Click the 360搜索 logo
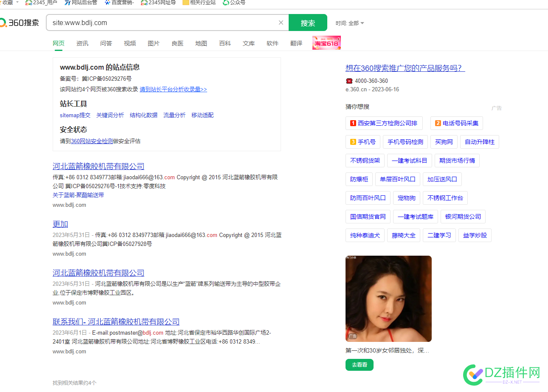 coord(20,23)
